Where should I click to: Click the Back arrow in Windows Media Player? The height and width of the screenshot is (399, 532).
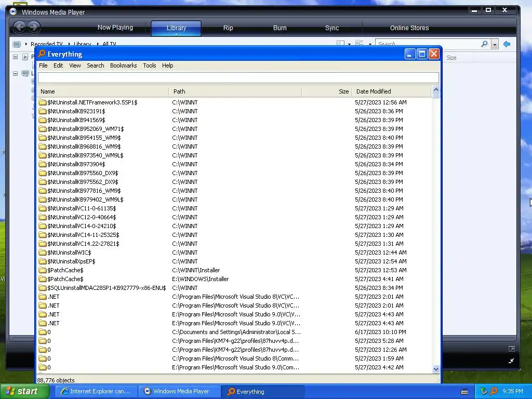[20, 27]
